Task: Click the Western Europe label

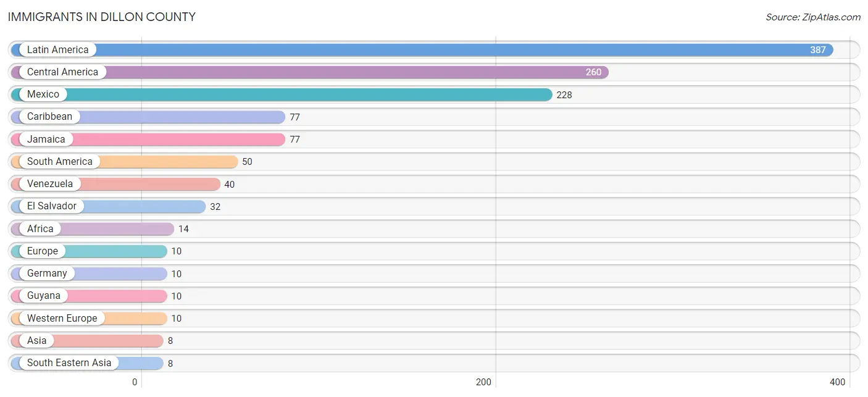Action: click(62, 318)
